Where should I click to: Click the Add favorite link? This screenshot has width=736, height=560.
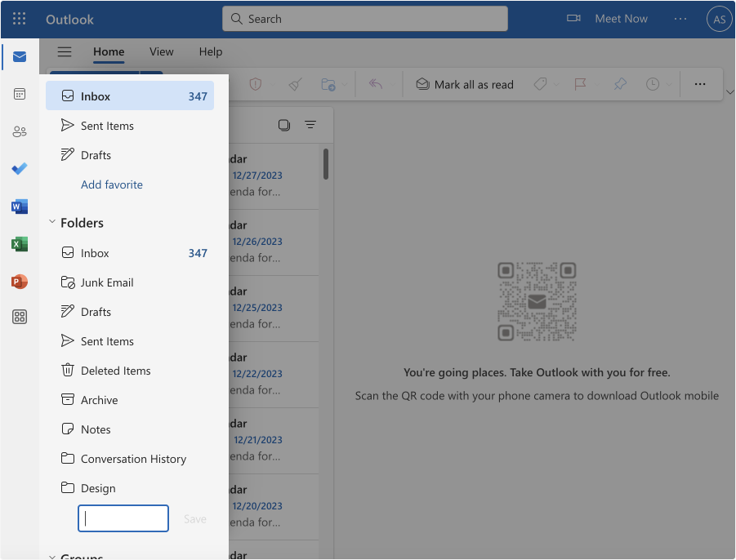click(x=111, y=184)
